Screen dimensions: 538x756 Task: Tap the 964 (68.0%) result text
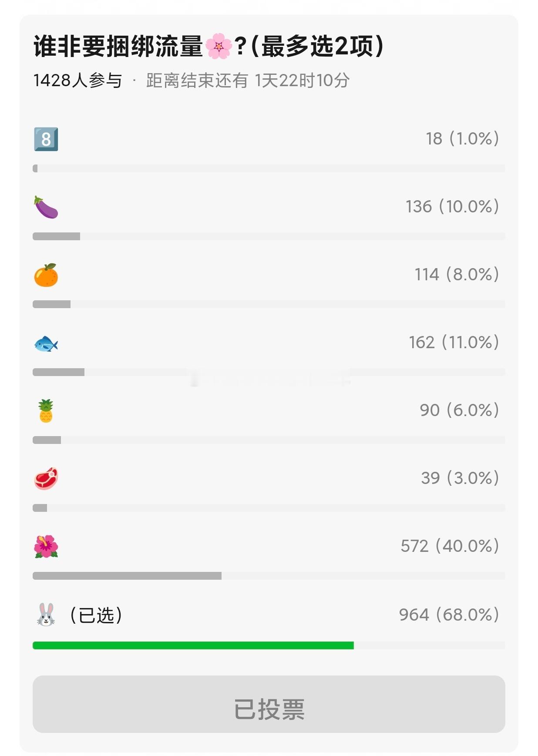pyautogui.click(x=449, y=615)
